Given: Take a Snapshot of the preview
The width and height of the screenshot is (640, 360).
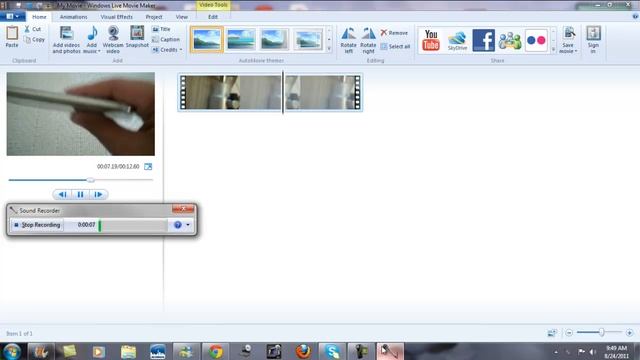Looking at the screenshot, I should pos(137,37).
